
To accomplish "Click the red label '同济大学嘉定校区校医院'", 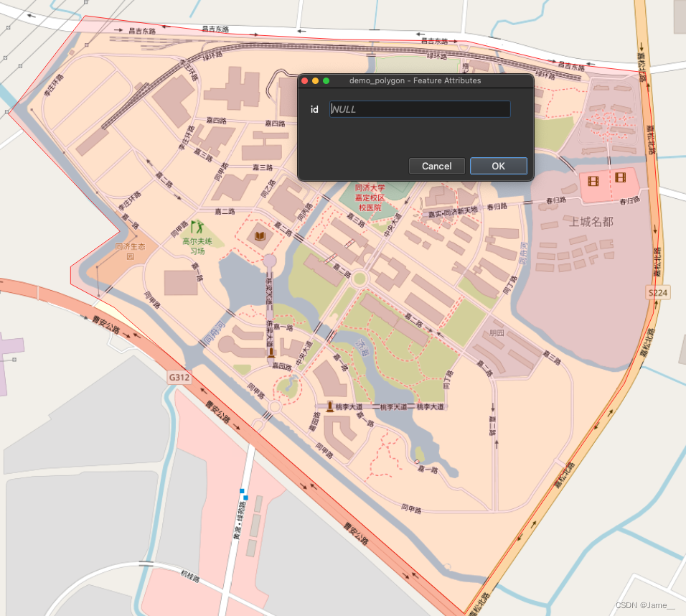I will 370,197.
